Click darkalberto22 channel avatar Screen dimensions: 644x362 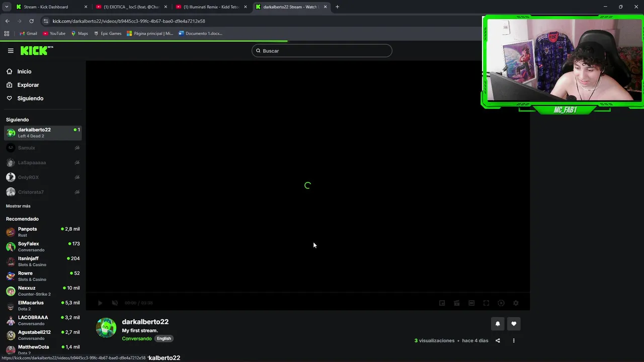(106, 328)
